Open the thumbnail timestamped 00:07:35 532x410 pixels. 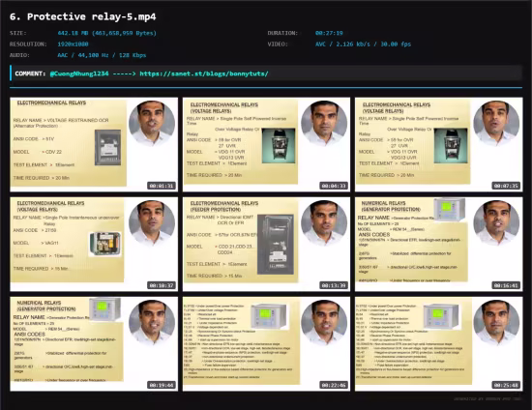point(439,144)
